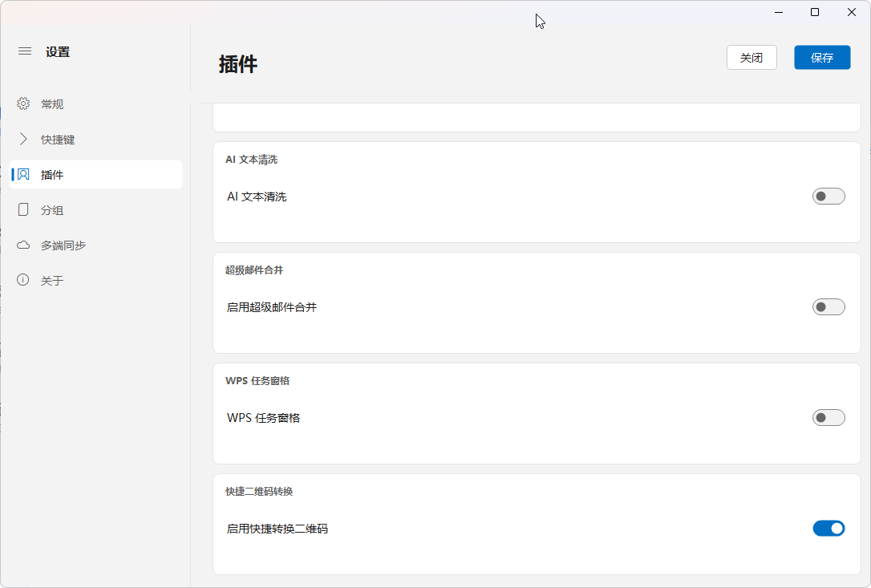Click the 关闭 button

[751, 57]
